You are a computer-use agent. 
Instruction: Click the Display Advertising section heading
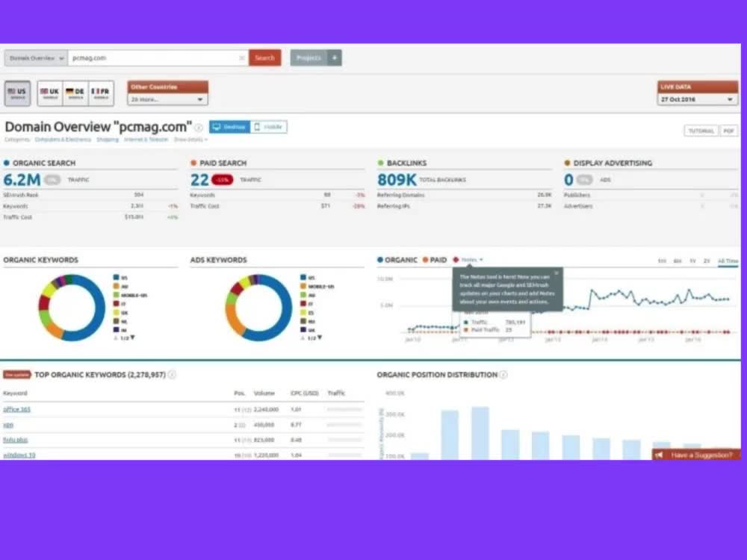tap(613, 164)
